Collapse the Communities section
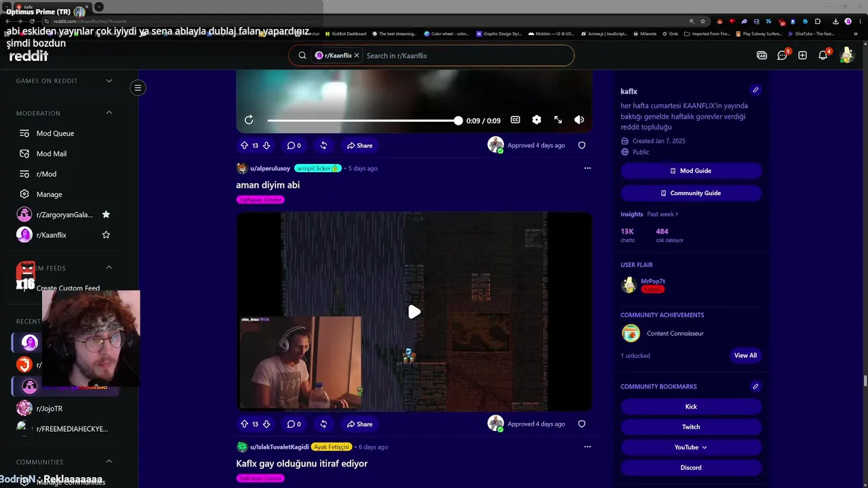Image resolution: width=868 pixels, height=488 pixels. click(x=109, y=462)
